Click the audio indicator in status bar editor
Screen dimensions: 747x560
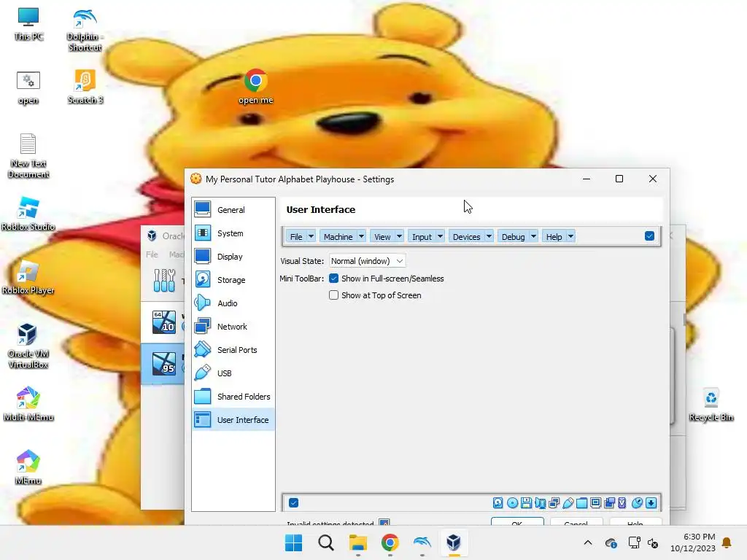pyautogui.click(x=541, y=503)
